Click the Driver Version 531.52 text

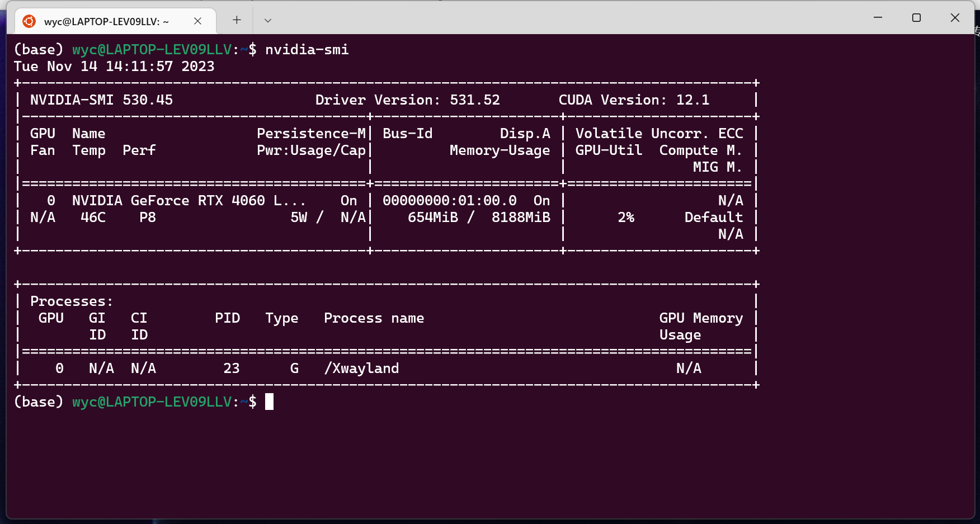(x=407, y=100)
